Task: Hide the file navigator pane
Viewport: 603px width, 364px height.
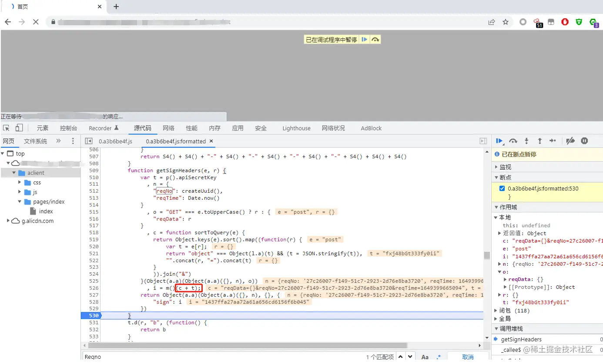Action: pos(89,141)
